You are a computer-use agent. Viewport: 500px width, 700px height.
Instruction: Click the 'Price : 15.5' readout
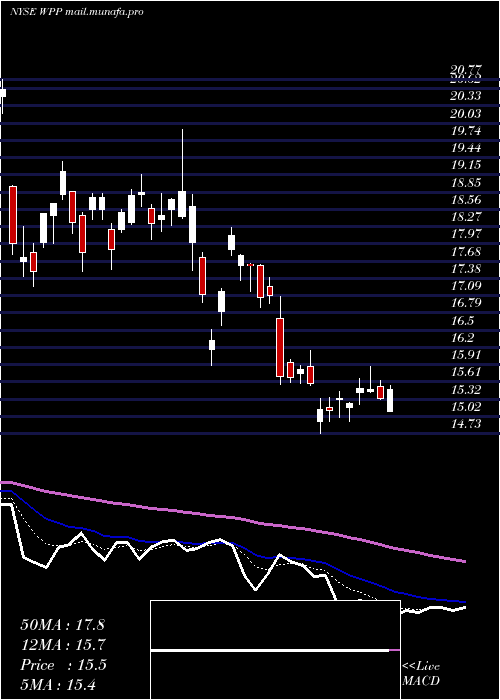(x=63, y=665)
